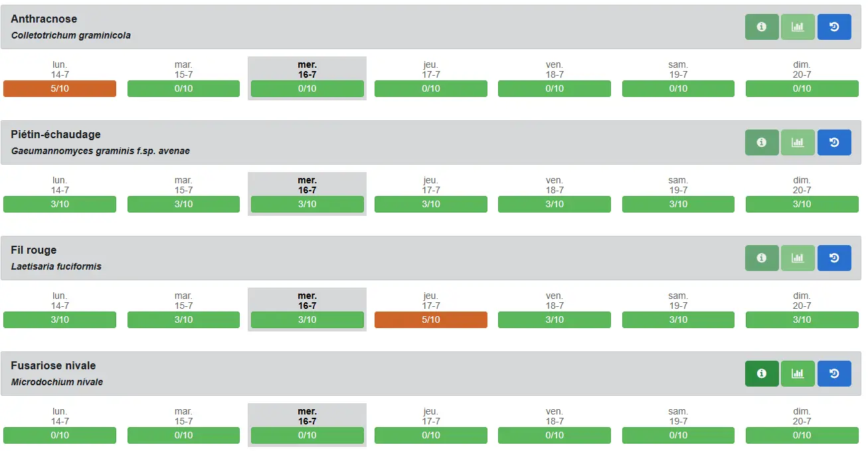Image resolution: width=868 pixels, height=451 pixels.
Task: Open history for Fusariose nivale
Action: tap(834, 374)
